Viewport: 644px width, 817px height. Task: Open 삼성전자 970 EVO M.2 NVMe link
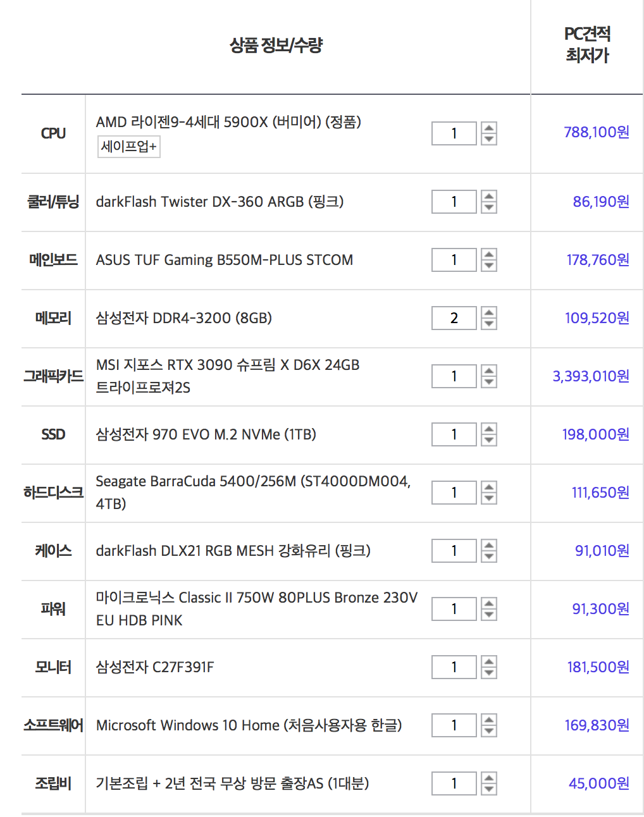click(206, 434)
